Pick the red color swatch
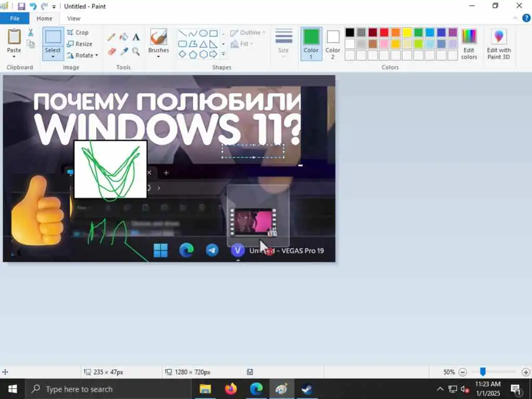The width and height of the screenshot is (532, 399). coord(384,33)
